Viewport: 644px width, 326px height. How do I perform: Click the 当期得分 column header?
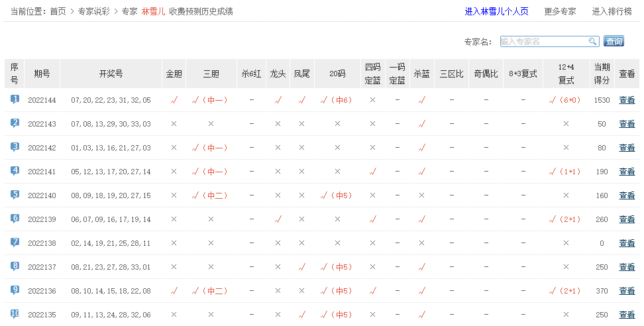click(x=602, y=74)
